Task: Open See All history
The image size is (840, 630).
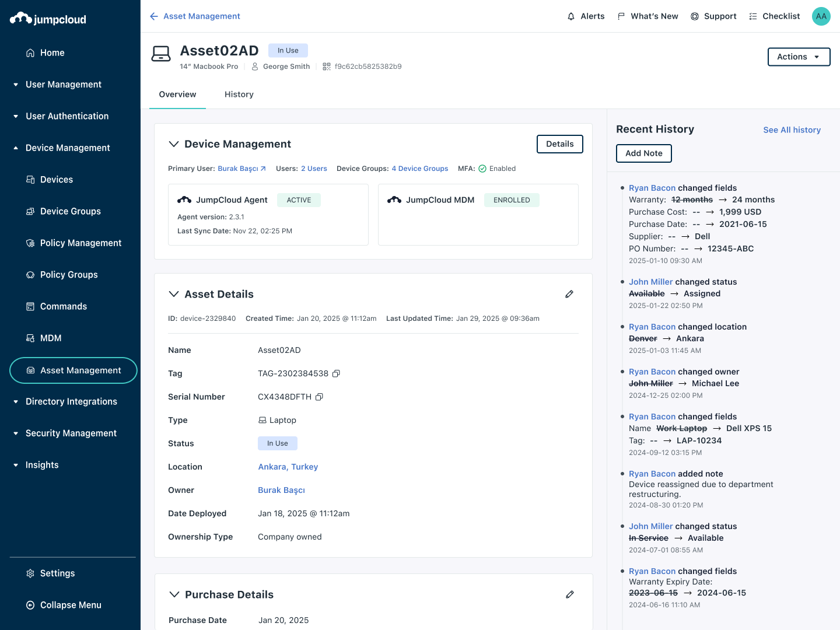Action: (792, 129)
